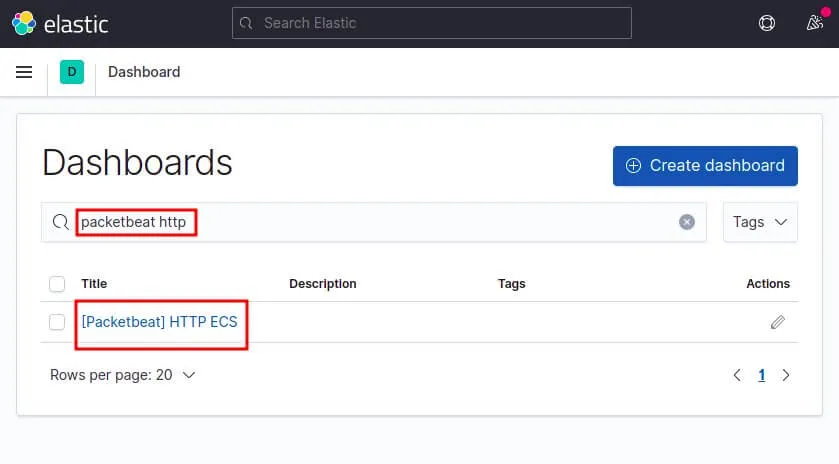Edit the [Packetbeat] HTTP ECS dashboard pencil
Screen dimensions: 839x464
(777, 322)
